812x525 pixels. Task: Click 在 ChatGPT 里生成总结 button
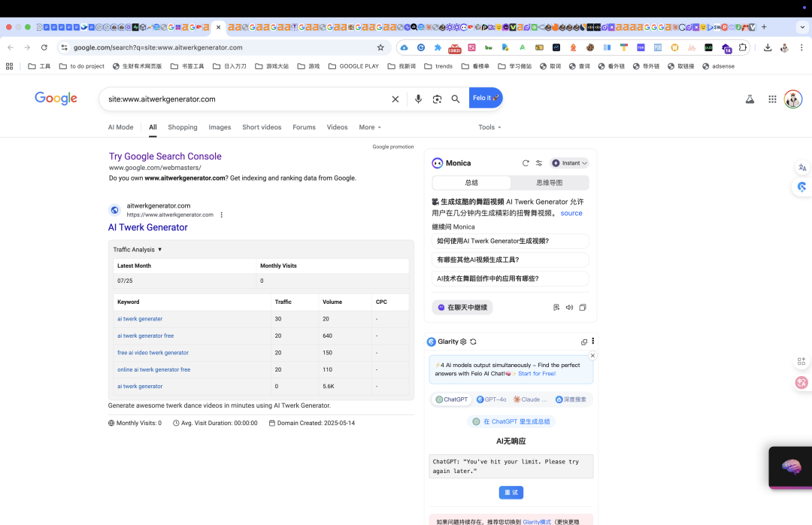[x=511, y=421]
